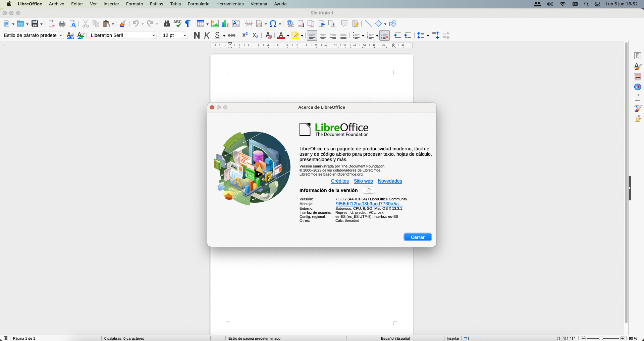Expand underline style arrow

point(224,36)
